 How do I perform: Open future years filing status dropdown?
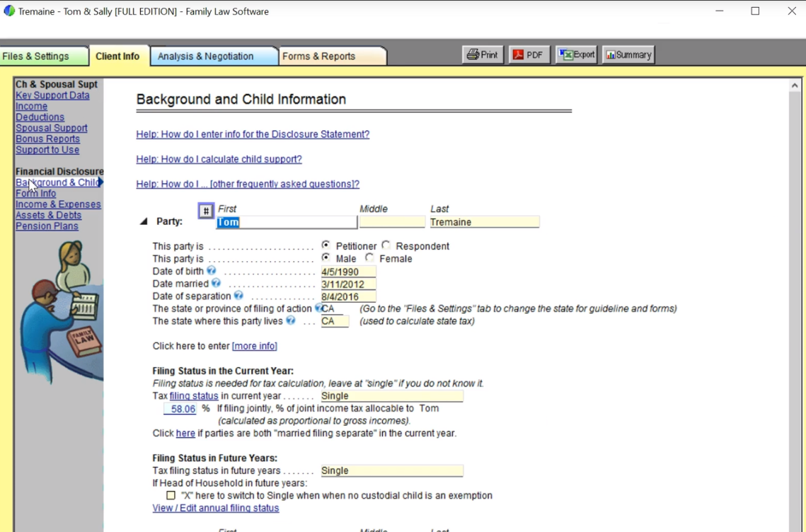391,470
